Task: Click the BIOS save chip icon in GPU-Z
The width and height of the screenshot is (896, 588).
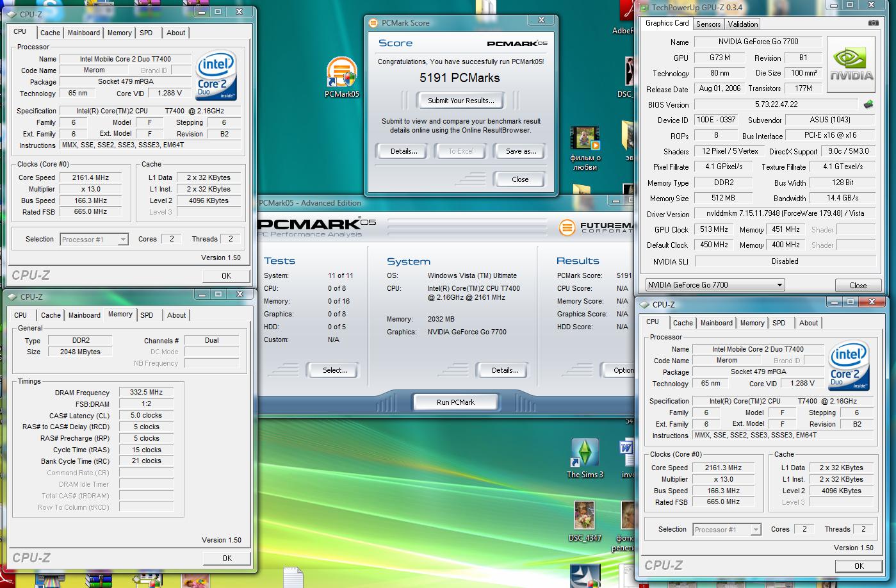Action: click(x=868, y=104)
